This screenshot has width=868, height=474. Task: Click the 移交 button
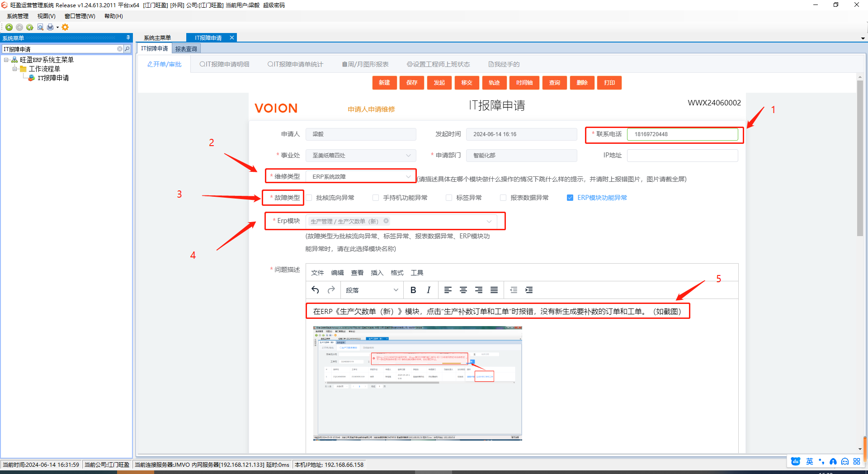(x=467, y=83)
